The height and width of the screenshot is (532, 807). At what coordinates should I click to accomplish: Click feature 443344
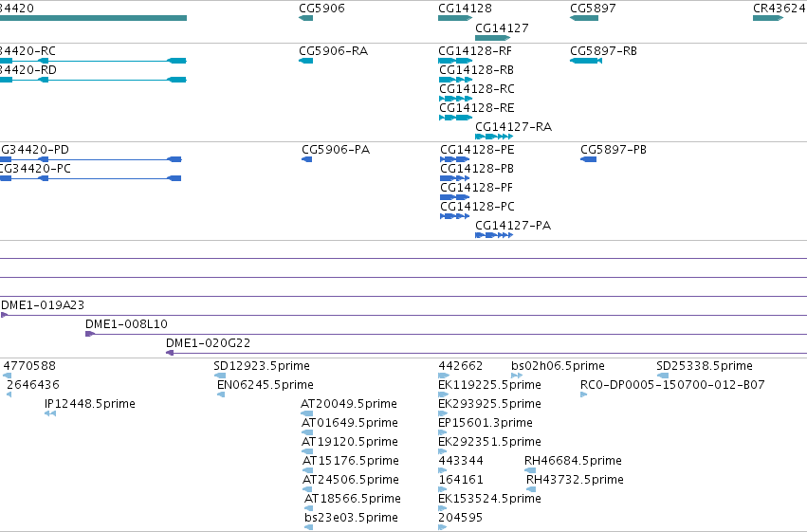pyautogui.click(x=442, y=470)
